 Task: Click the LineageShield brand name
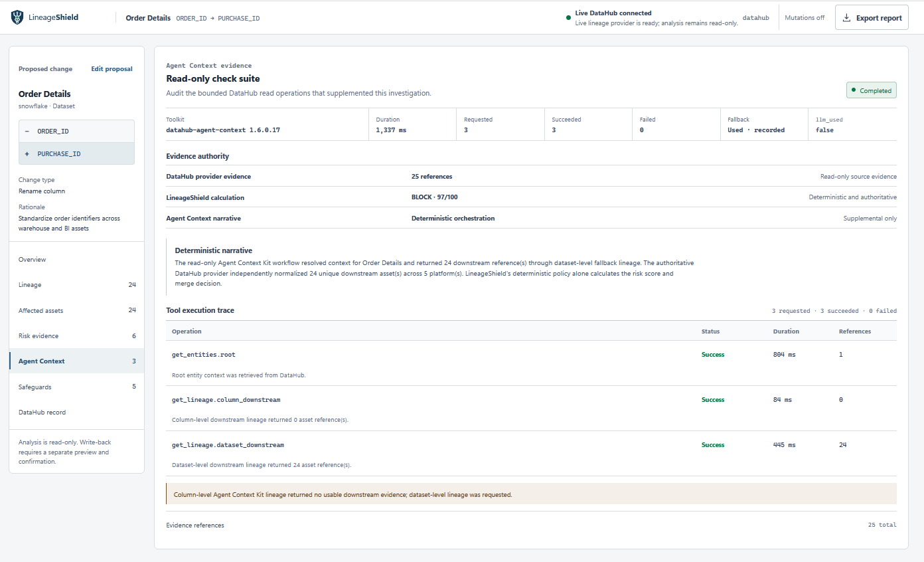[x=54, y=18]
